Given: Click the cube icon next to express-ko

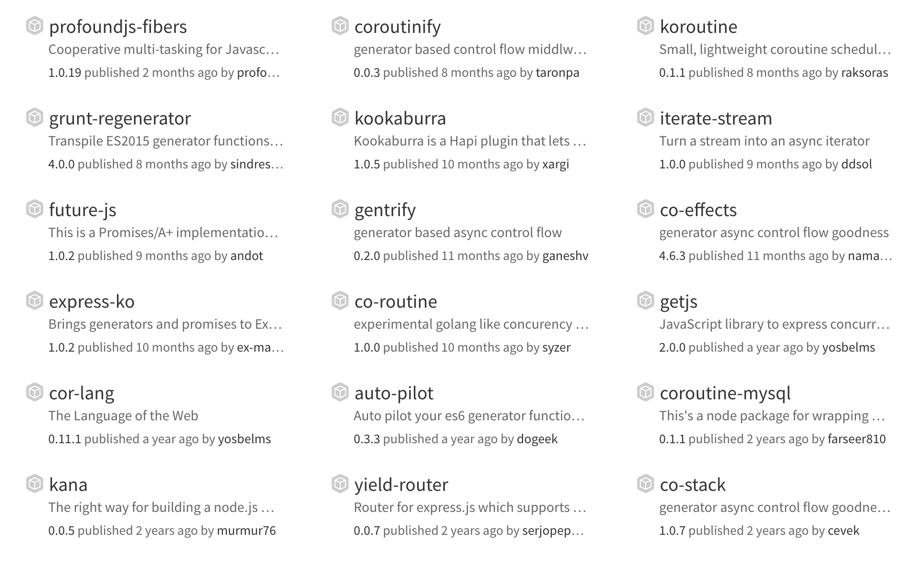Looking at the screenshot, I should (x=34, y=301).
